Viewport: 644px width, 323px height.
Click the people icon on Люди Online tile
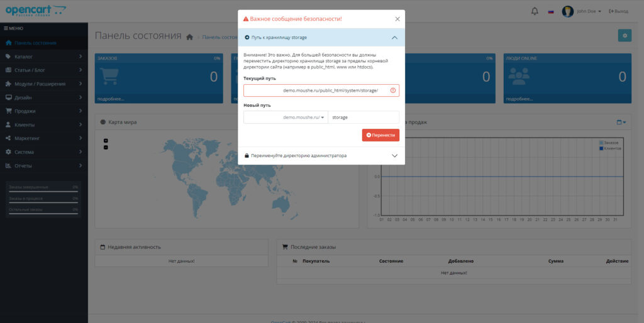coord(519,76)
